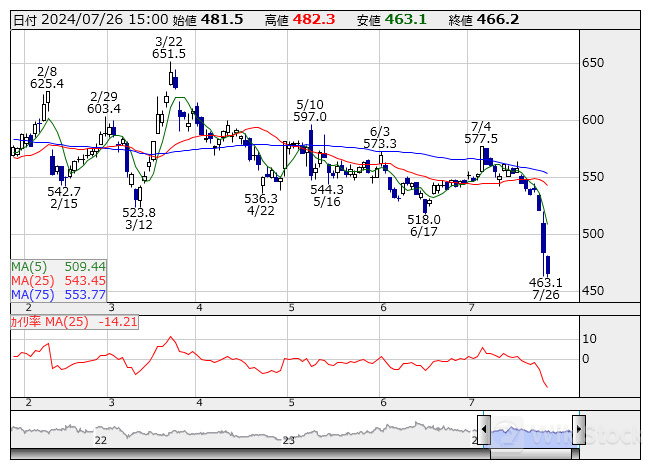Select the green MA(5) legend entry
This screenshot has height=470, width=653.
coord(58,267)
